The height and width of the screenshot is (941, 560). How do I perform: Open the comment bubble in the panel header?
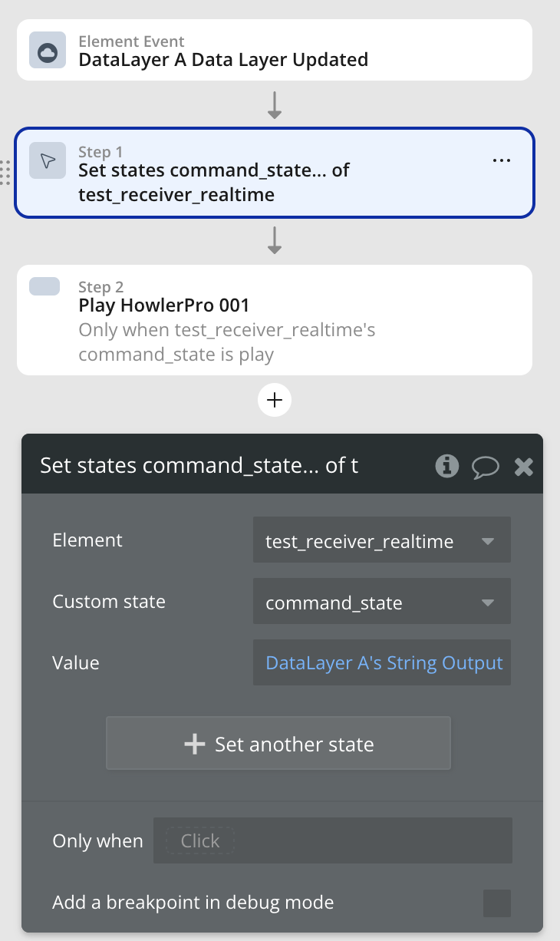point(485,466)
